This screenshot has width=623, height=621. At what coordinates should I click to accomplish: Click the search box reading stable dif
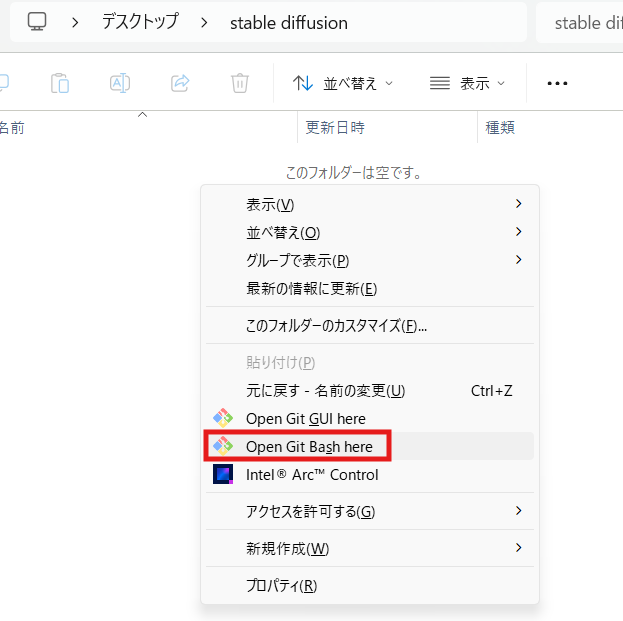click(580, 23)
